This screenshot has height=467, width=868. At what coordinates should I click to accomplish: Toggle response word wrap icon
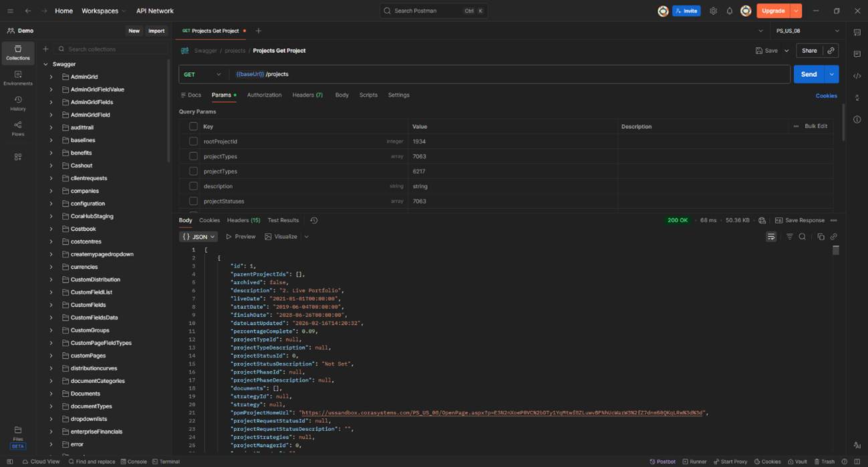point(771,237)
